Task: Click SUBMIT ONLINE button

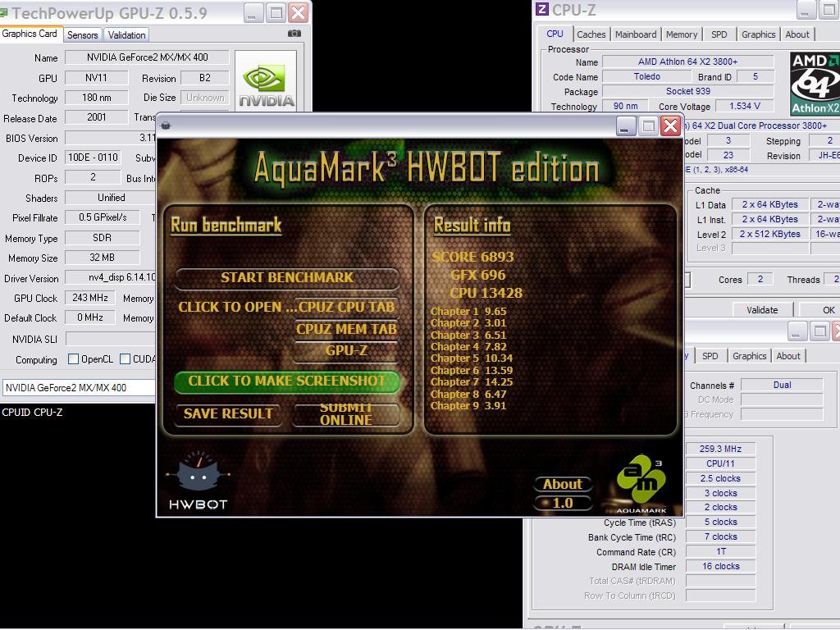Action: pos(346,414)
